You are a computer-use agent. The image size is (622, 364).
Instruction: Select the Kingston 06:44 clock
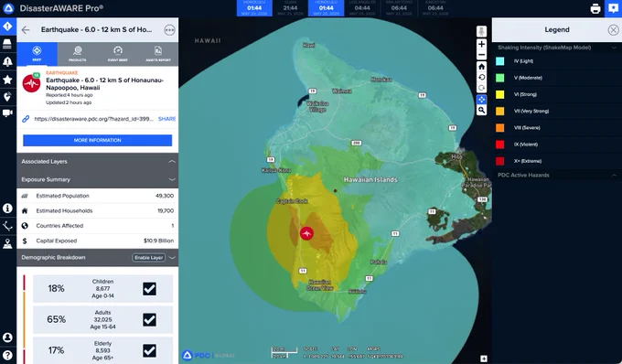tap(435, 8)
